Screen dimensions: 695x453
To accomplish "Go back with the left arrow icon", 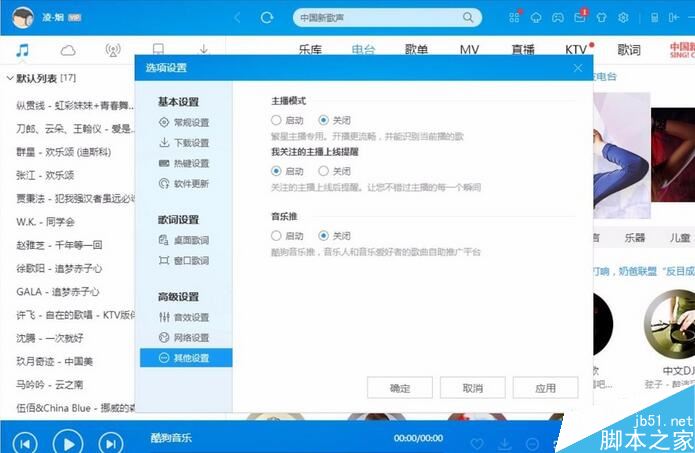I will tap(238, 18).
